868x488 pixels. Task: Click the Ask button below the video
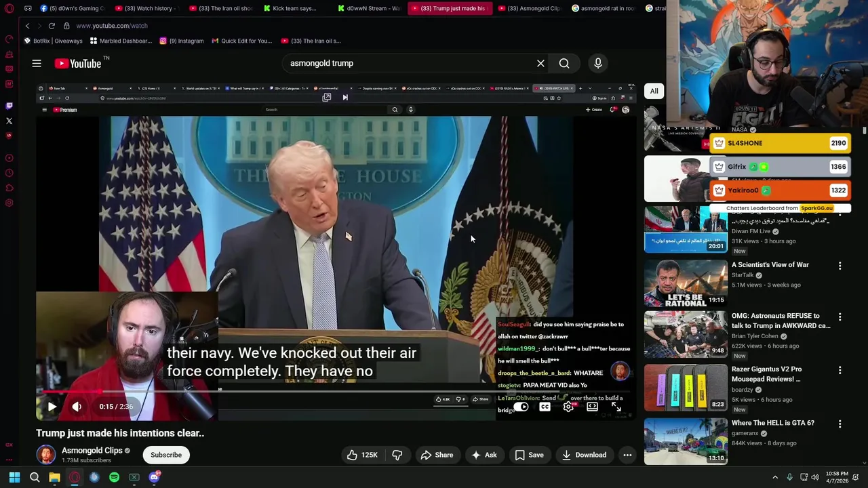484,455
